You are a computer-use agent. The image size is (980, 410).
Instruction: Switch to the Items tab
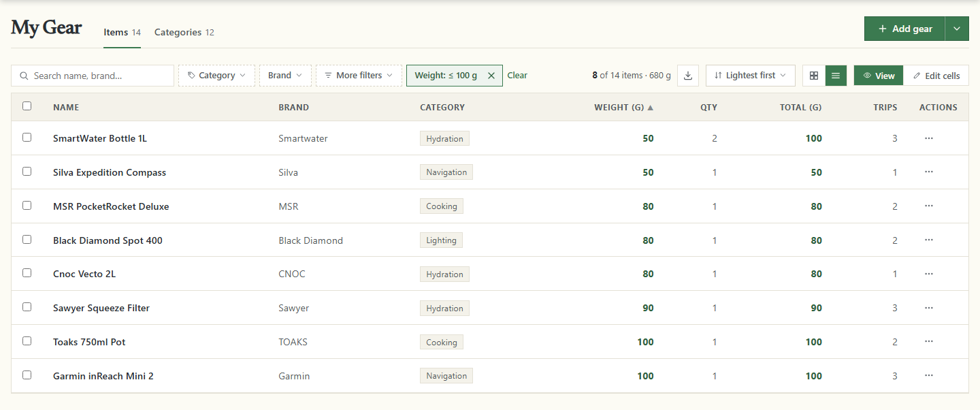pyautogui.click(x=122, y=33)
